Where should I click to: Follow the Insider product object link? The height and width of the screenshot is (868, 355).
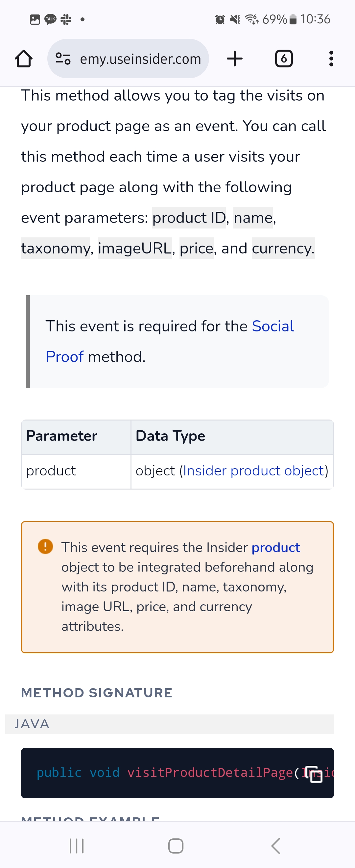[253, 471]
